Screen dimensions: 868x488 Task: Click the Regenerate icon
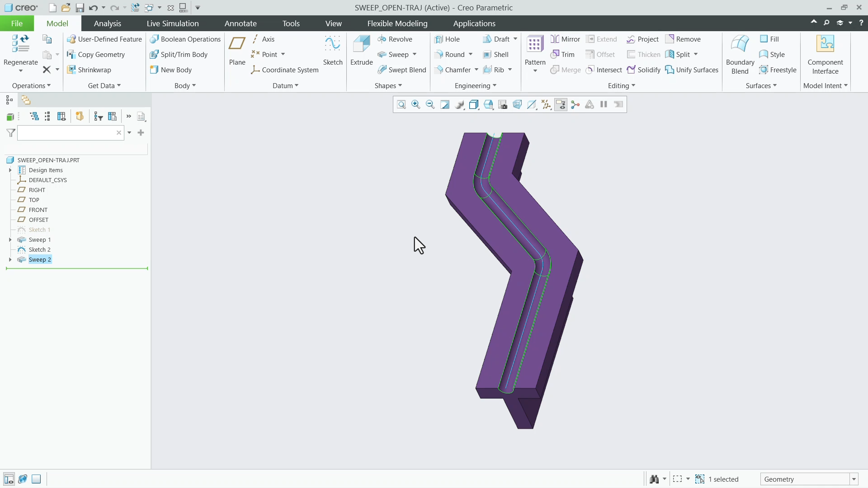(x=21, y=44)
